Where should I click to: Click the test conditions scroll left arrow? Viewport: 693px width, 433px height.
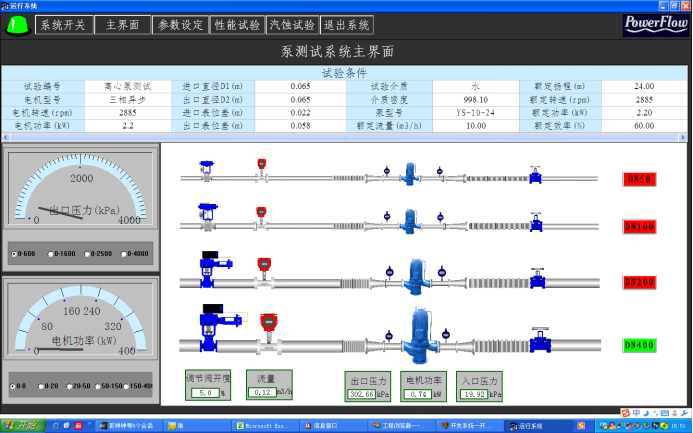coord(6,137)
